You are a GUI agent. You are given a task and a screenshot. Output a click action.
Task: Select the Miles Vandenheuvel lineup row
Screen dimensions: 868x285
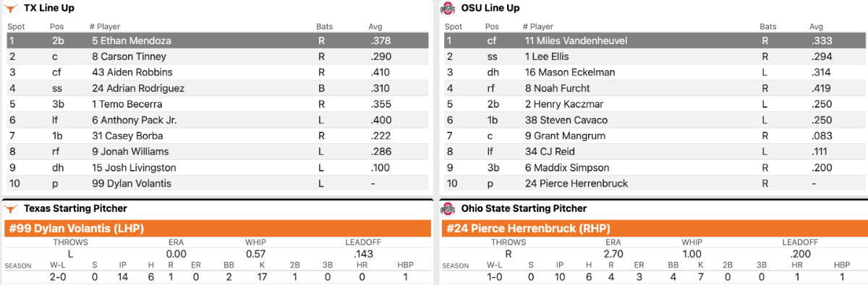click(x=654, y=41)
